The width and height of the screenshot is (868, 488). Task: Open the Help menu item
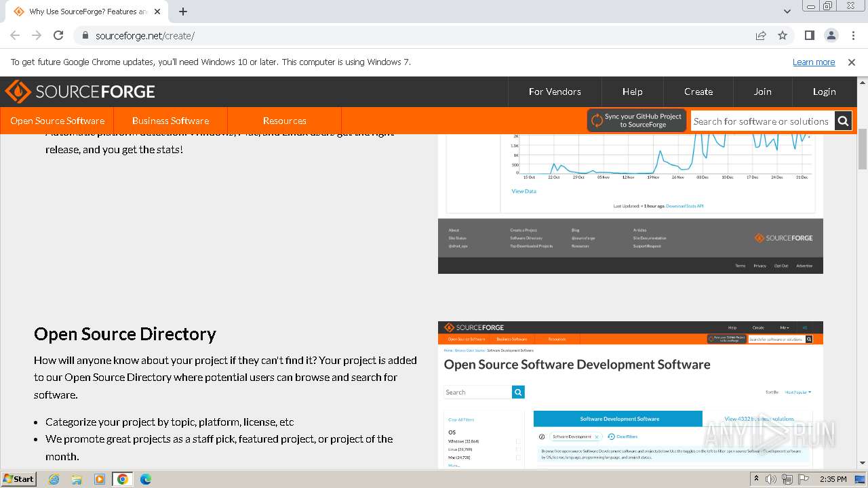[633, 91]
